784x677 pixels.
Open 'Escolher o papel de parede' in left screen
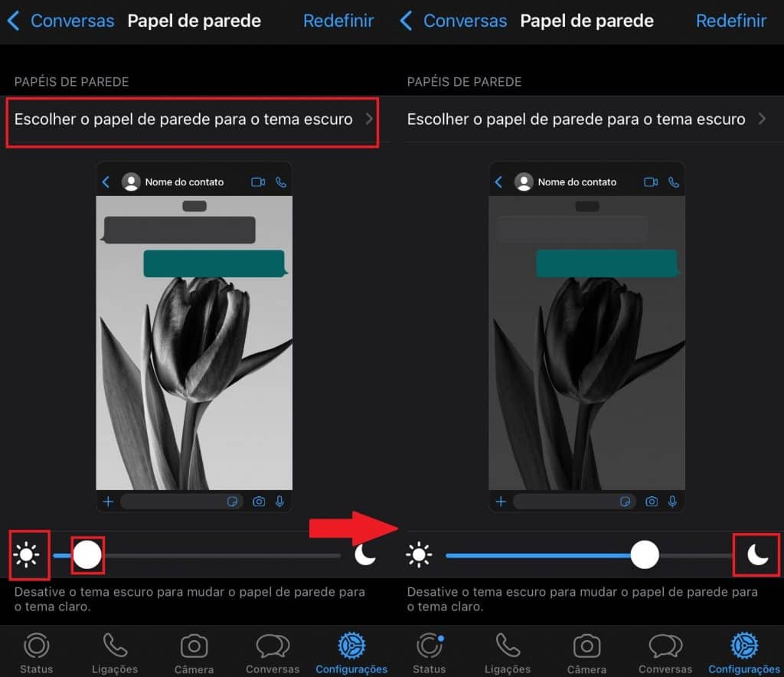click(x=192, y=119)
